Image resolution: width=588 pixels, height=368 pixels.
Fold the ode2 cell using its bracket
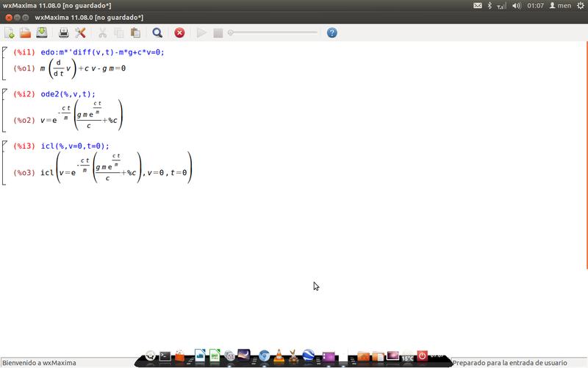coord(4,109)
